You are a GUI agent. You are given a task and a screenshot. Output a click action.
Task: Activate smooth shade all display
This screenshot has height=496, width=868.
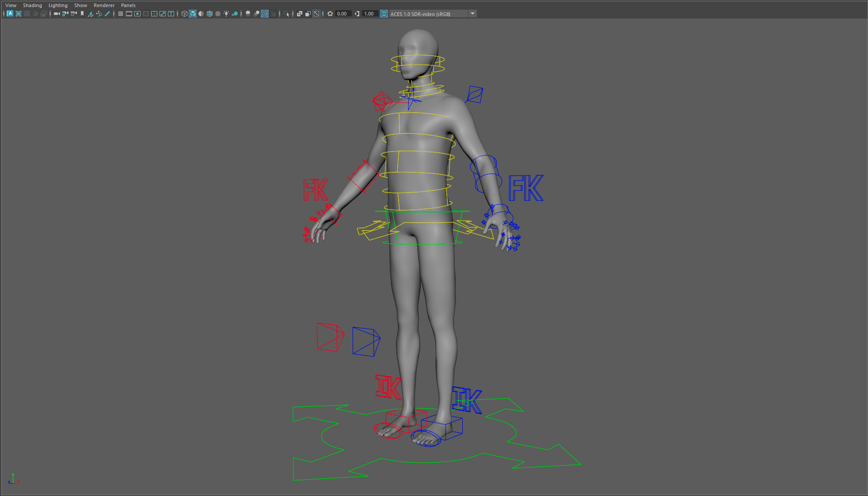(x=193, y=13)
